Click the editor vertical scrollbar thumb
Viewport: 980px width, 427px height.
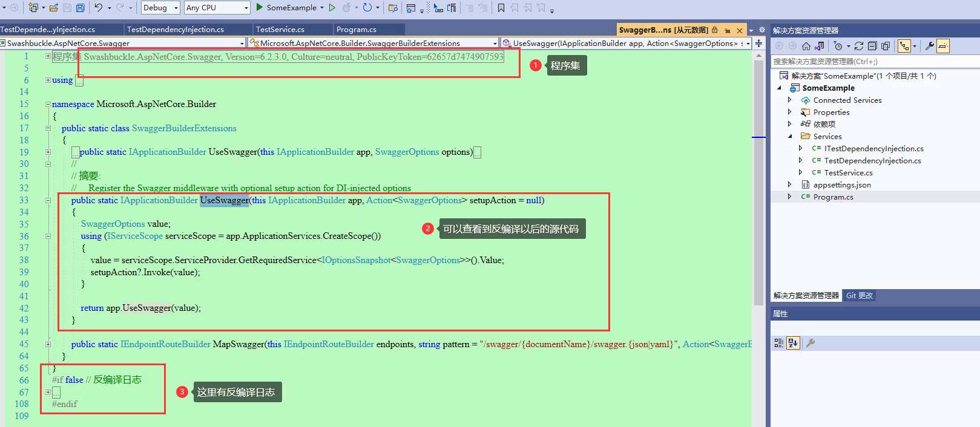pyautogui.click(x=758, y=183)
